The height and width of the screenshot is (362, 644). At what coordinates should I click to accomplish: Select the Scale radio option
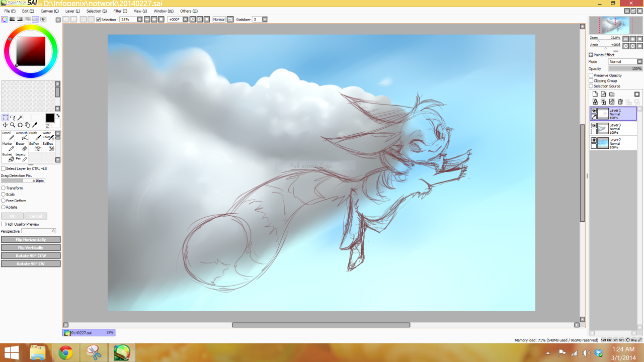click(3, 194)
